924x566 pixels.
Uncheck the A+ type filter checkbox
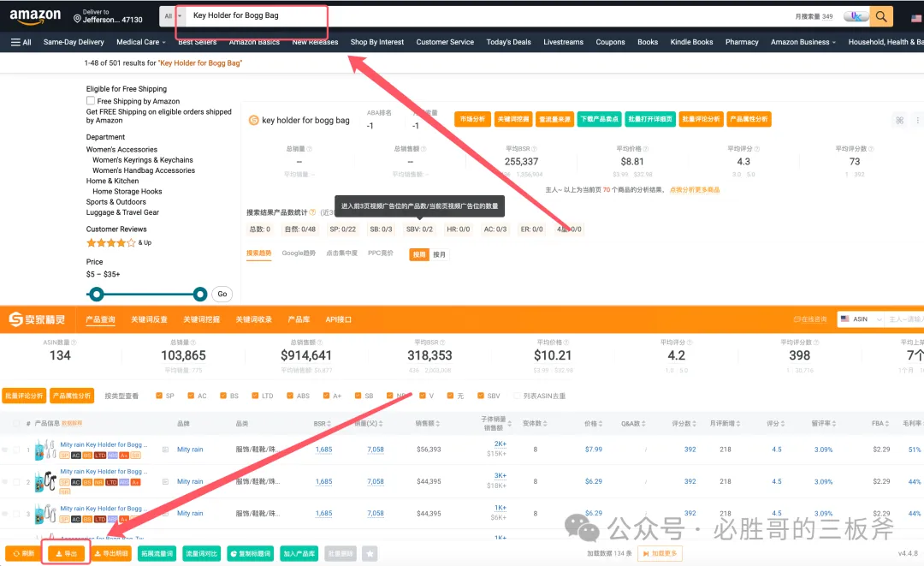pos(327,396)
